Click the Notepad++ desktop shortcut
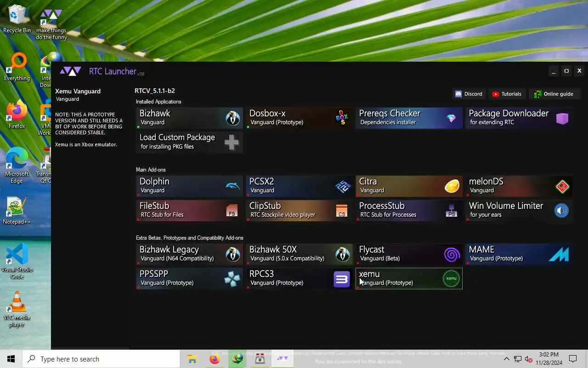Viewport: 588px width, 368px height. (17, 210)
